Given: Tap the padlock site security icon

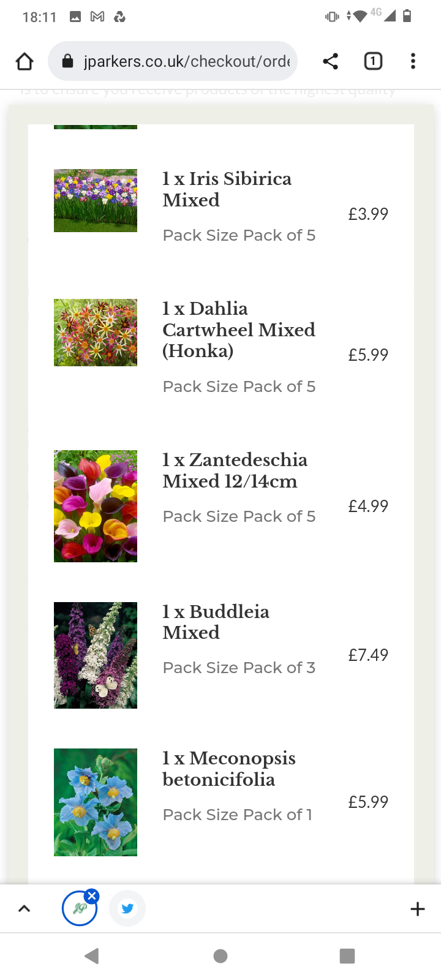Looking at the screenshot, I should pos(68,61).
